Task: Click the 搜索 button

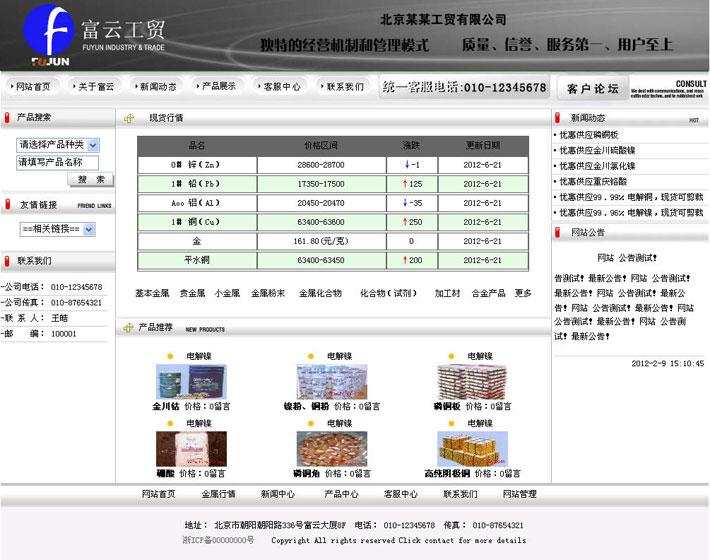Action: click(x=91, y=179)
